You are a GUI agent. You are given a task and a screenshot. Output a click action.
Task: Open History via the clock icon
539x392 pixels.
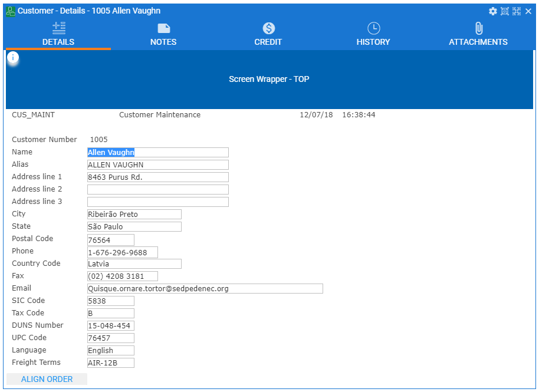[x=373, y=28]
